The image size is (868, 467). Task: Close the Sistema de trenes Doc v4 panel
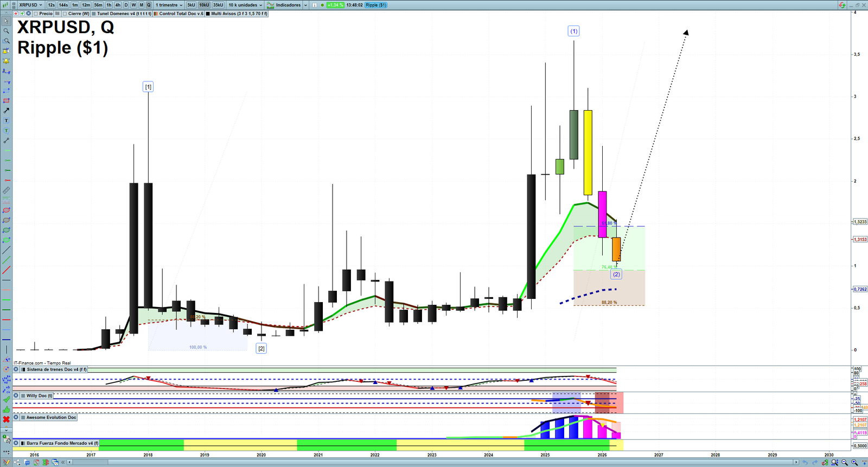point(16,369)
